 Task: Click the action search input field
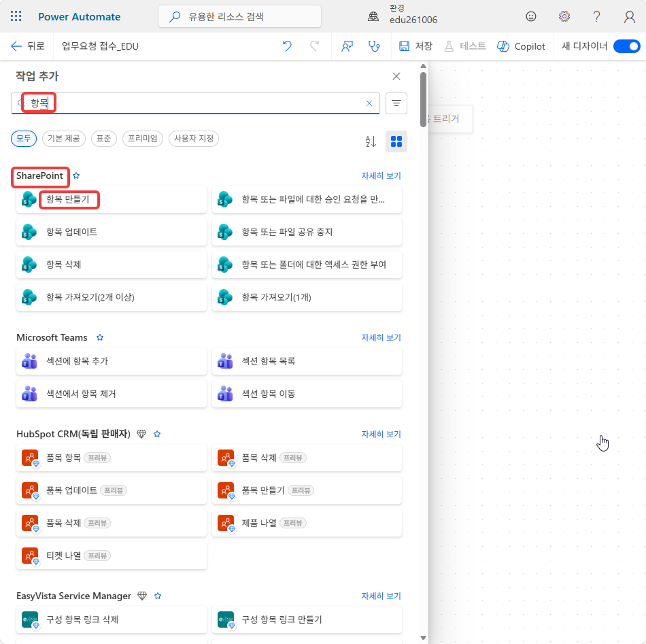click(195, 103)
